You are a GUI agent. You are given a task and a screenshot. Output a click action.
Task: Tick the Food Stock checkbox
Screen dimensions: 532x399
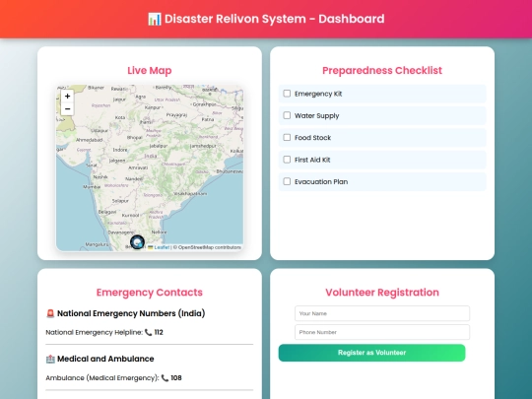tap(287, 137)
